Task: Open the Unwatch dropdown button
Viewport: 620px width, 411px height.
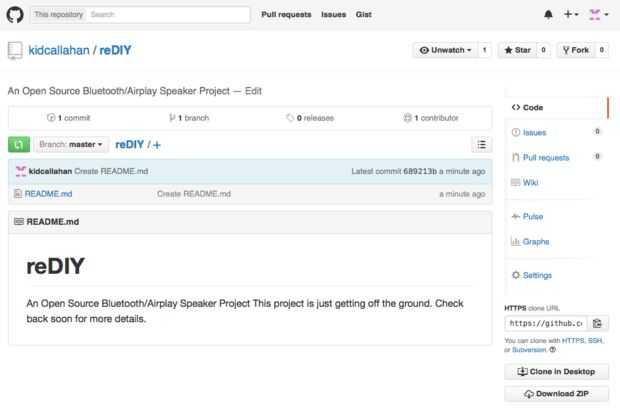Action: point(446,50)
